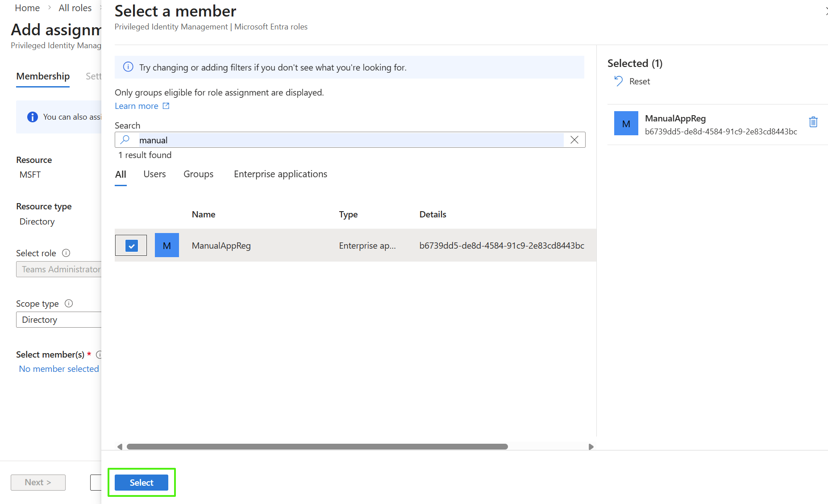Click the scroll right arrow
Screen dimensions: 828x504
click(591, 447)
